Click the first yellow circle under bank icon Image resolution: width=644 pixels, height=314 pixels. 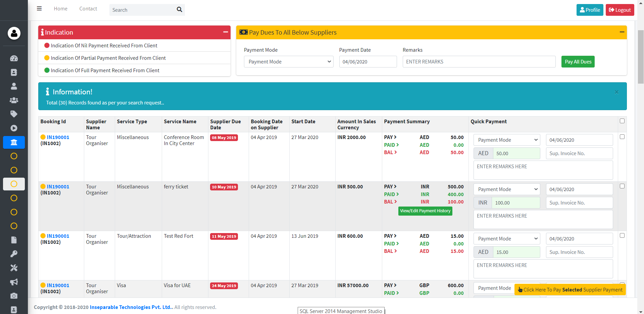14,156
